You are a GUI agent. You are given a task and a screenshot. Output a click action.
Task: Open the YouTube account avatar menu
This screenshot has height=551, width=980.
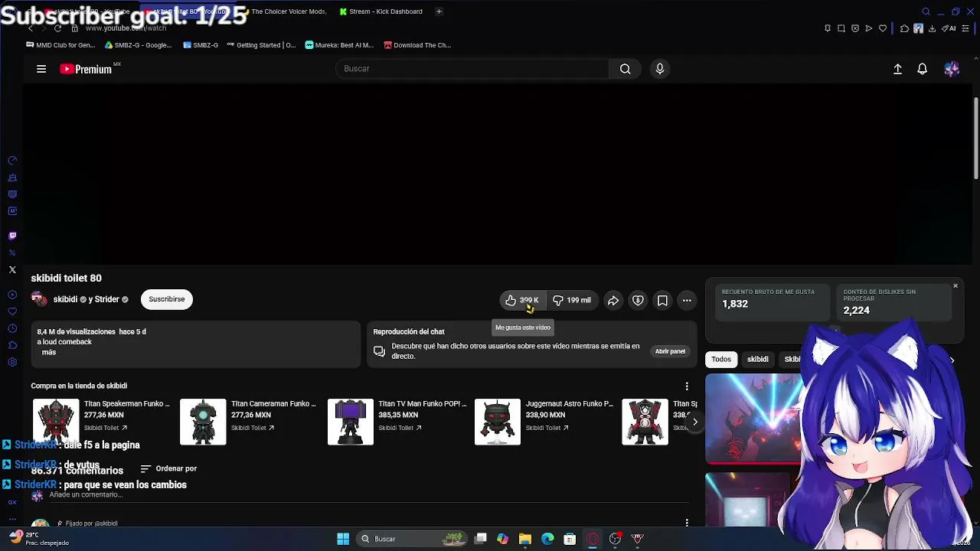952,69
